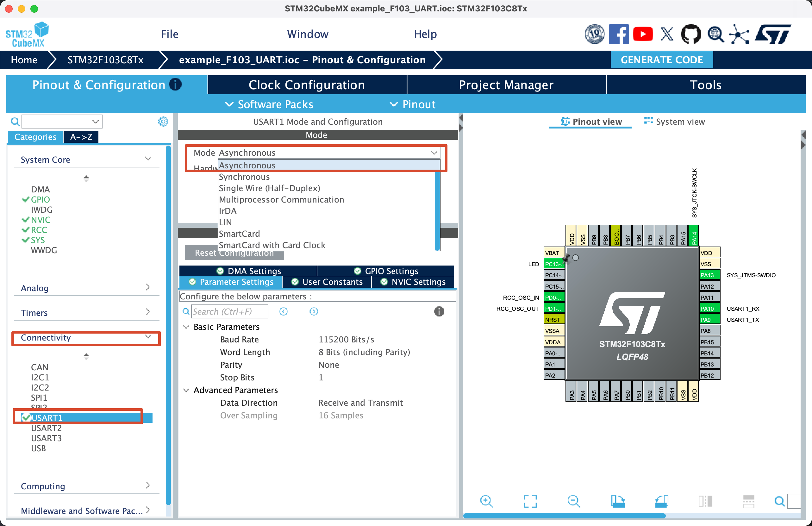Open the ST 10-year anniversary badge icon
The height and width of the screenshot is (526, 812).
coord(594,34)
